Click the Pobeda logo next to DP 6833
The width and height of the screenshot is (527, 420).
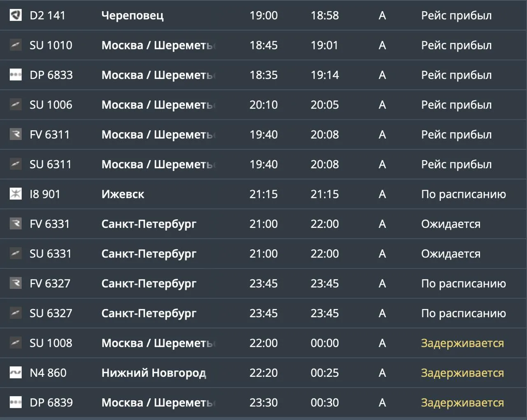click(x=16, y=75)
